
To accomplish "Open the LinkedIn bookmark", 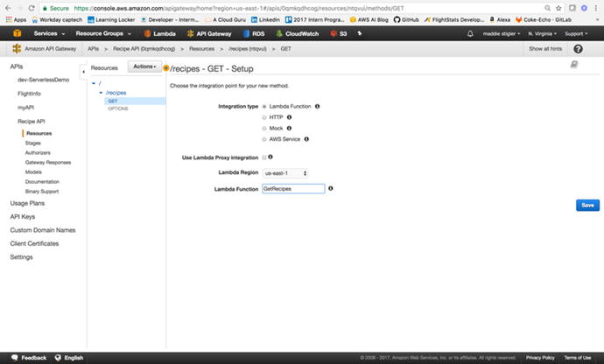I will click(265, 19).
